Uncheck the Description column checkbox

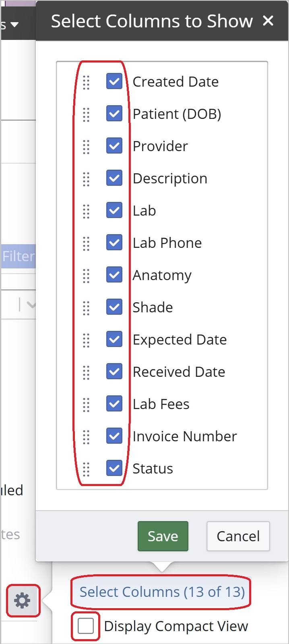pos(114,178)
